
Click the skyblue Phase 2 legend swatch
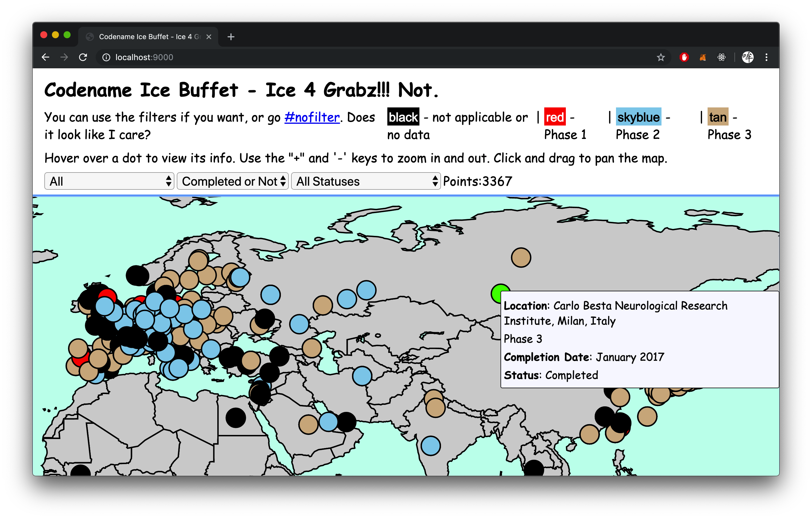point(638,117)
